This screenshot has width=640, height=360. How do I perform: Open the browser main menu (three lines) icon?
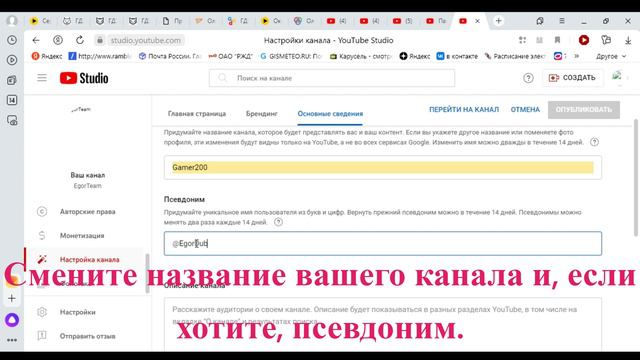(562, 21)
